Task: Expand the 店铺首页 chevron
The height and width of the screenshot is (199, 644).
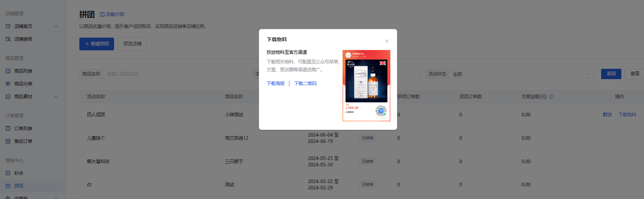Action: pyautogui.click(x=56, y=26)
